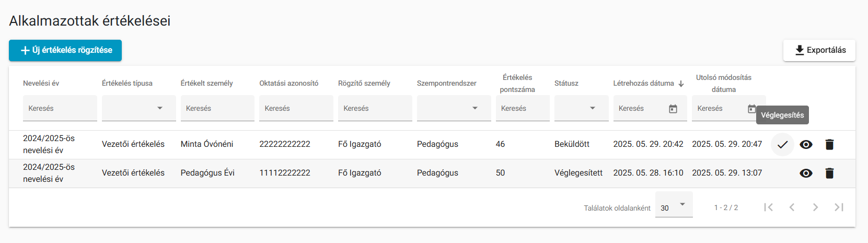Expand the Értékelés típusa filter dropdown
The image size is (868, 243).
pyautogui.click(x=139, y=108)
